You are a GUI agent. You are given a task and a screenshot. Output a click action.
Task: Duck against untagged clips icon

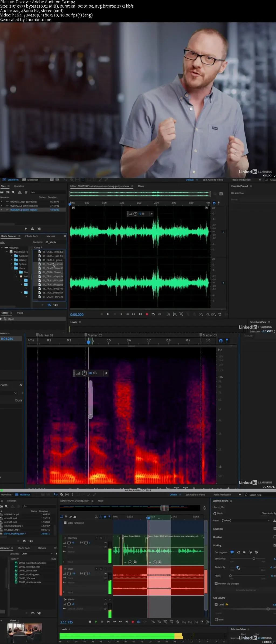[257, 552]
